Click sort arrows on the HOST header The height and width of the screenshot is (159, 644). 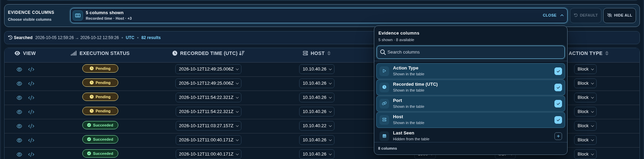pos(329,53)
